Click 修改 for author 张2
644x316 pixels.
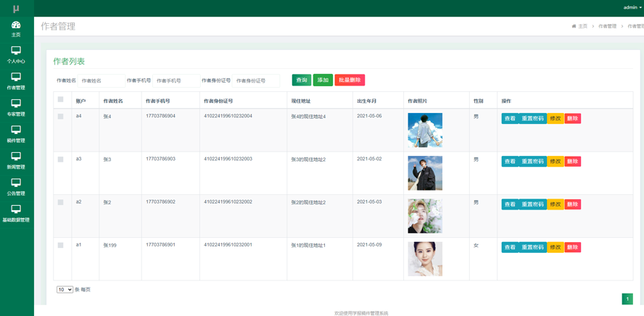tap(556, 204)
